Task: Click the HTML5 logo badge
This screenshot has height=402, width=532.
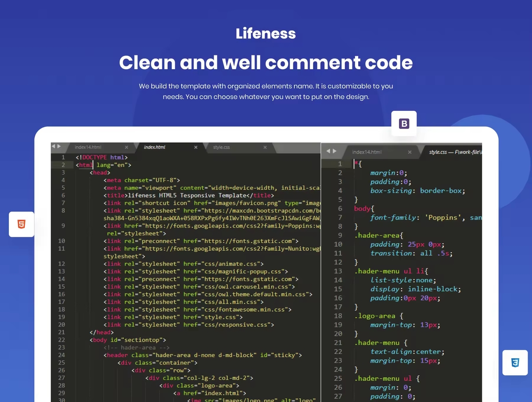Action: tap(21, 224)
